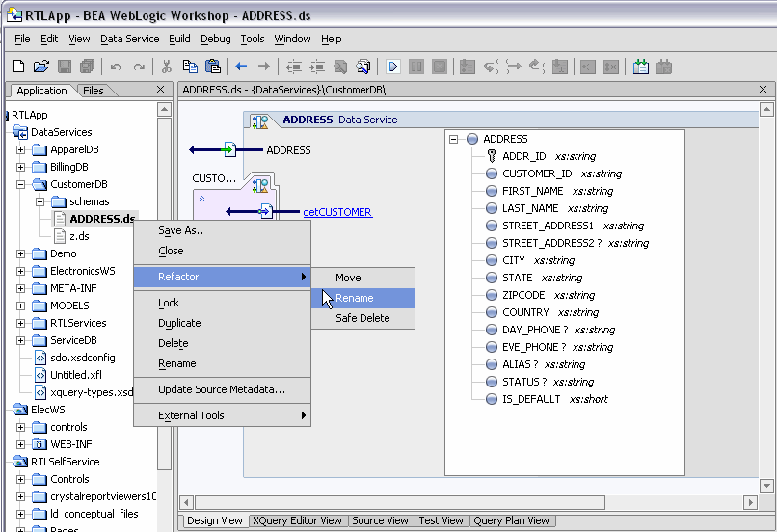Click the getCUSTOMER function icon
The width and height of the screenshot is (777, 532).
pos(266,211)
